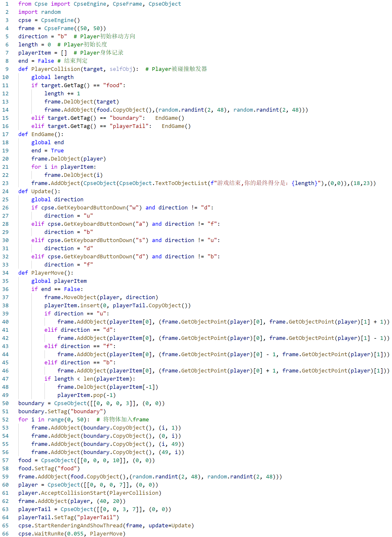Click the "{length}" placeholder in the f-string
This screenshot has width=392, height=537.
[305, 183]
